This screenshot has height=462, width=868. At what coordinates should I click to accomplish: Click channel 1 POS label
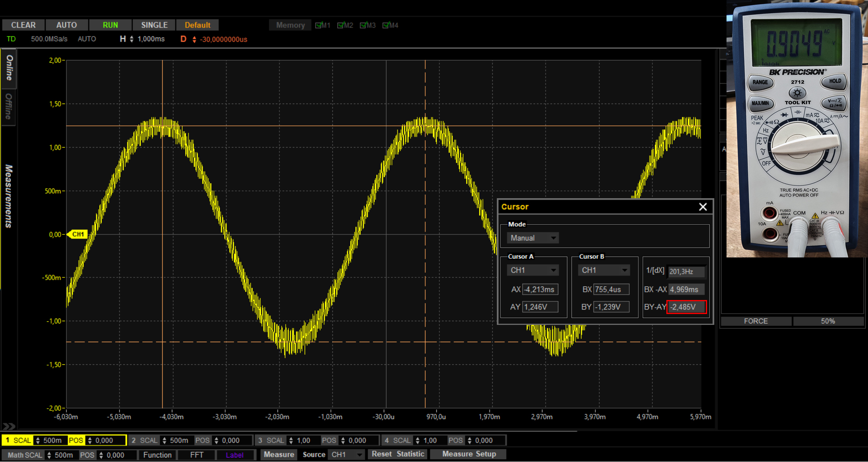(x=75, y=440)
